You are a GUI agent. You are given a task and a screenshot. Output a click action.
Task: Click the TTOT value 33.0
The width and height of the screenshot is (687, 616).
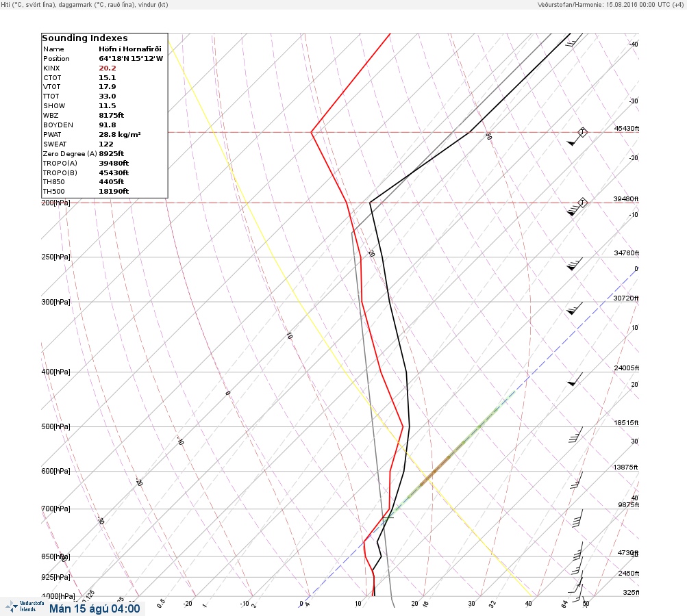[108, 97]
